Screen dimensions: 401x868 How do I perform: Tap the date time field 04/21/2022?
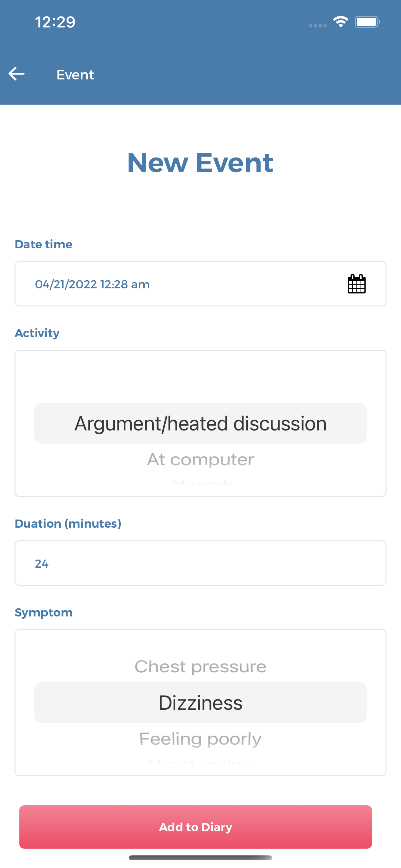click(200, 284)
